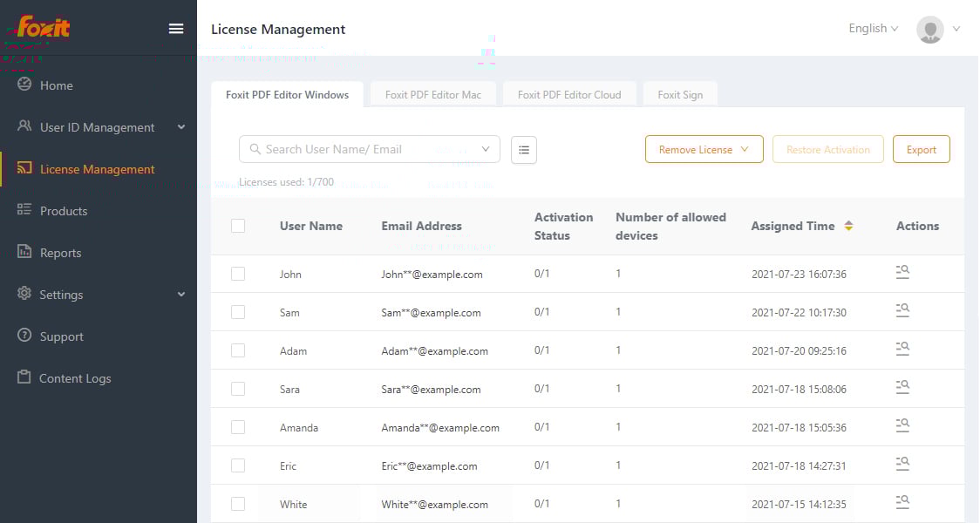This screenshot has height=523, width=980.
Task: Open the column list view icon button
Action: click(524, 150)
